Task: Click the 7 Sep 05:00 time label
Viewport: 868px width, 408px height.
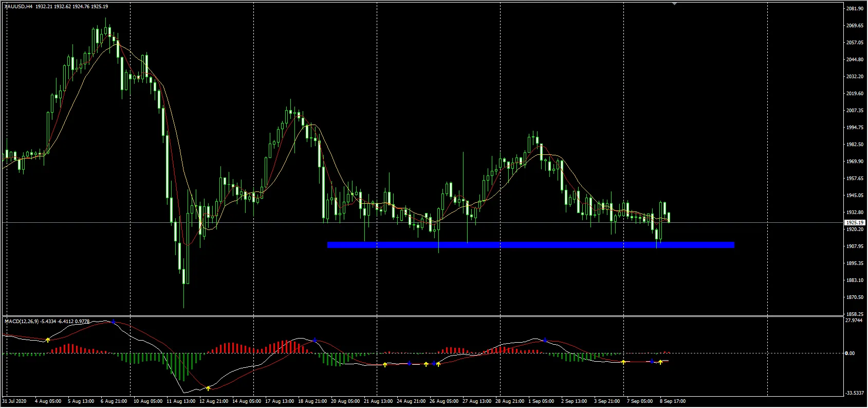Action: click(640, 401)
